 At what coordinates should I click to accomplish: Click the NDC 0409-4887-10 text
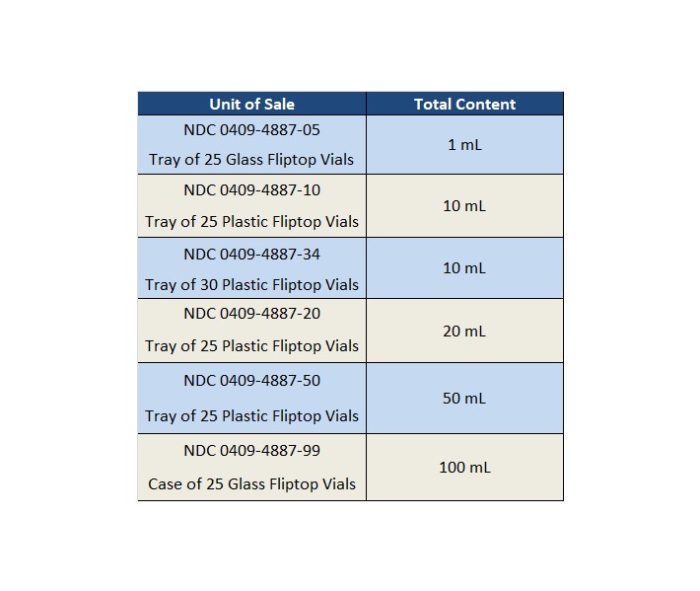coord(251,189)
